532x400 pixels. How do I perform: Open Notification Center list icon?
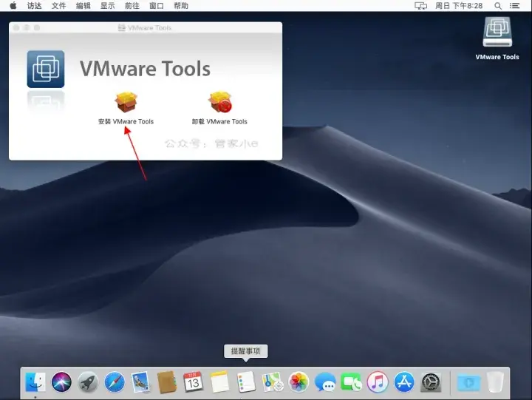click(515, 6)
